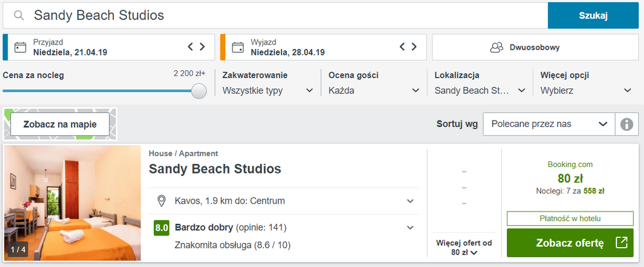Screen dimensions: 644x267
Task: Click the arrival date calendar icon
Action: tap(20, 47)
